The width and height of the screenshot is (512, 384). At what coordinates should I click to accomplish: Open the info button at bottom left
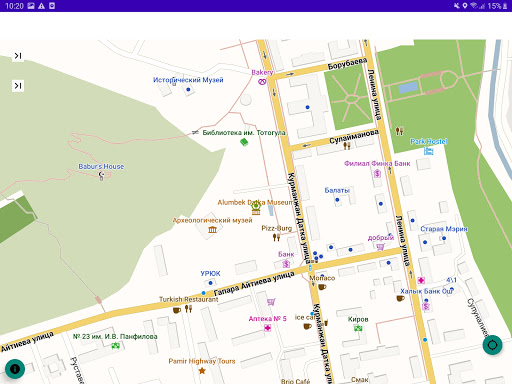pyautogui.click(x=15, y=369)
